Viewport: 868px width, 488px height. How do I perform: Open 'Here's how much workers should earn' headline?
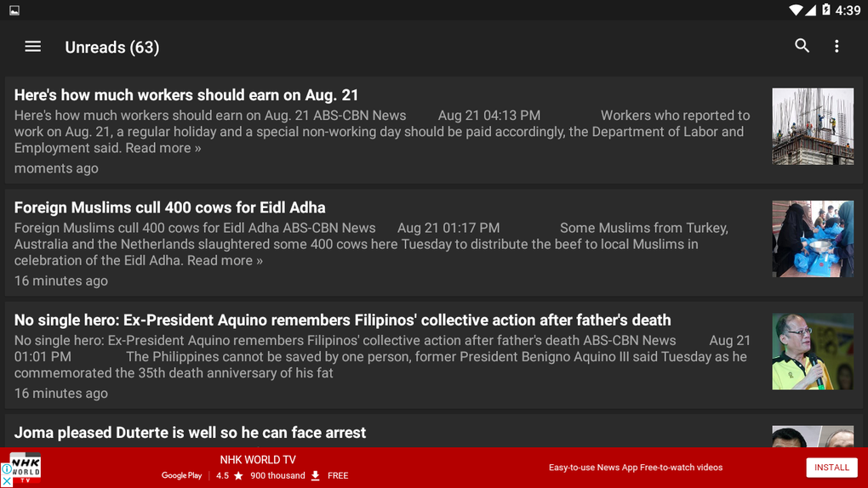186,95
